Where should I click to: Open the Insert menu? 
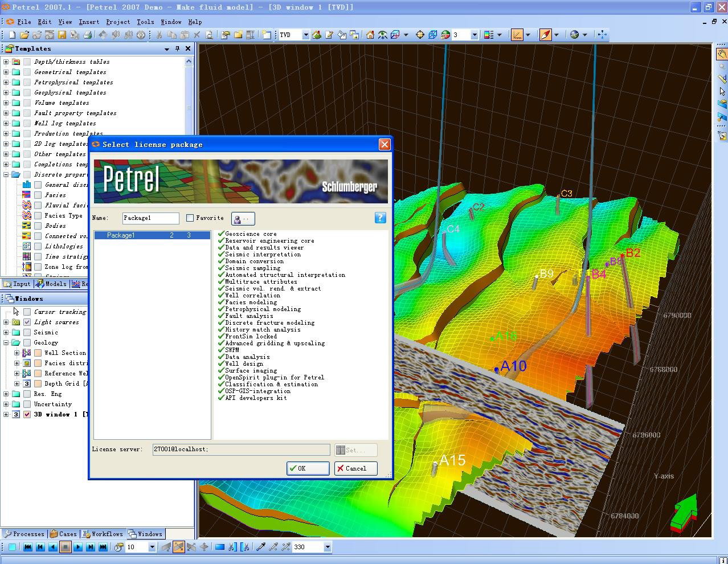[89, 22]
